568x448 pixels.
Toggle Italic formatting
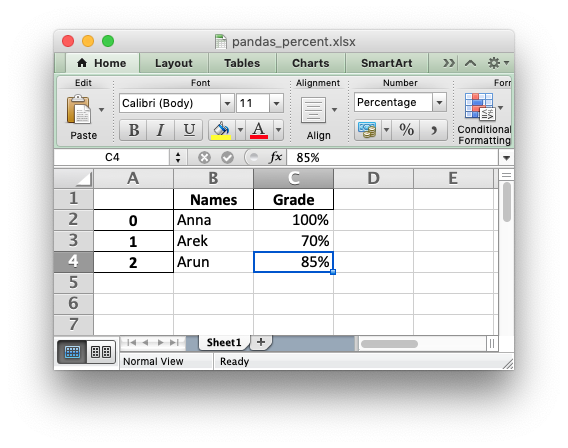[160, 130]
